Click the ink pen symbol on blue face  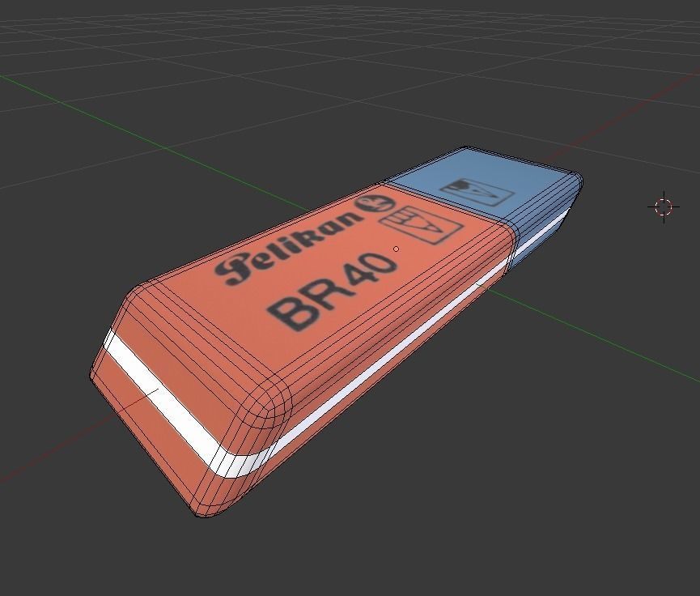pyautogui.click(x=477, y=192)
